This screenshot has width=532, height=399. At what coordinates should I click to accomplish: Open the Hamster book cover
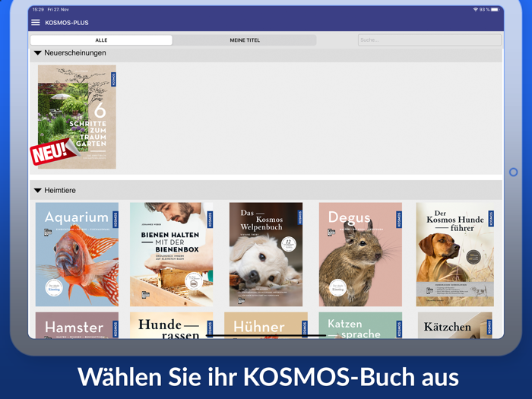tap(77, 325)
